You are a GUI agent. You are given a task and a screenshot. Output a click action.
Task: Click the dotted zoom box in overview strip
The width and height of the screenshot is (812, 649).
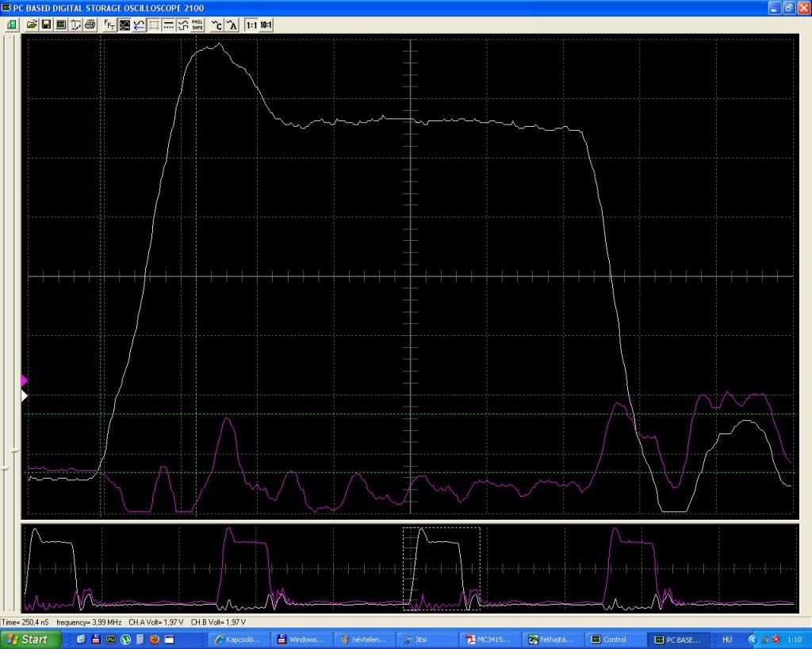point(442,569)
